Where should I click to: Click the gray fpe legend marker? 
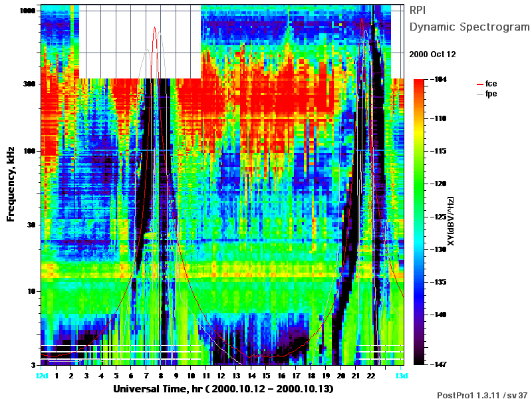pyautogui.click(x=479, y=94)
